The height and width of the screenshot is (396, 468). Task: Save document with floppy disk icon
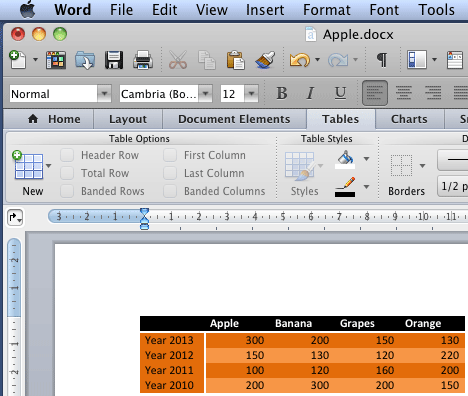tap(114, 60)
